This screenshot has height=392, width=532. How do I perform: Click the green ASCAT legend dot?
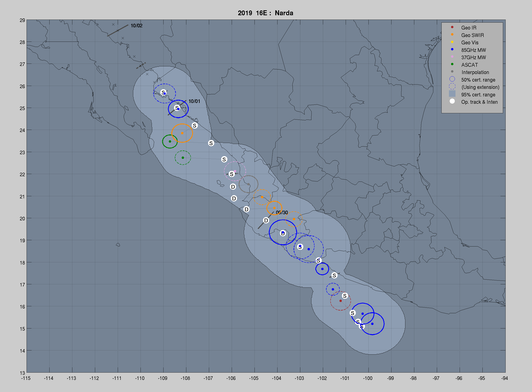click(452, 64)
